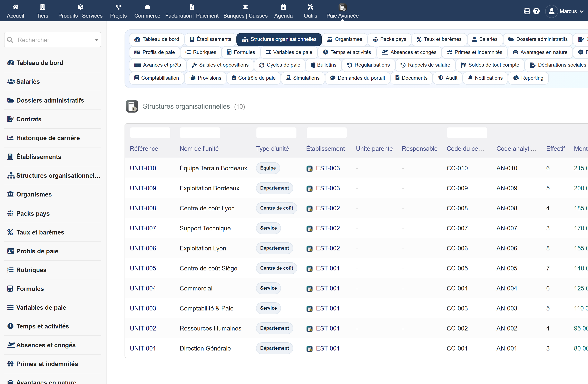The image size is (588, 384).
Task: Open the Outils tools icon
Action: click(310, 7)
